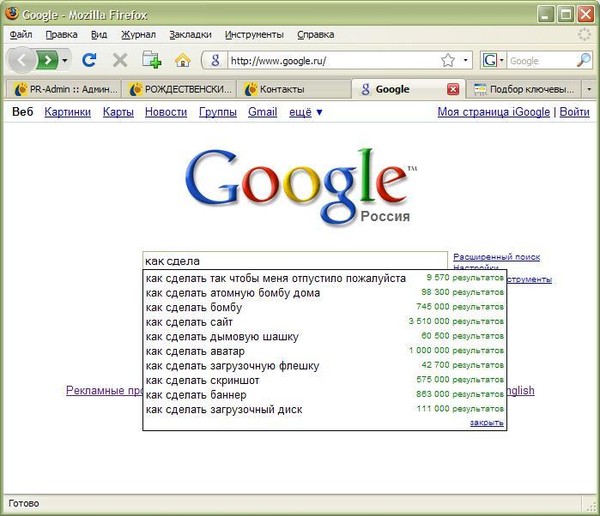
Task: Open the Картинки link
Action: (x=67, y=112)
